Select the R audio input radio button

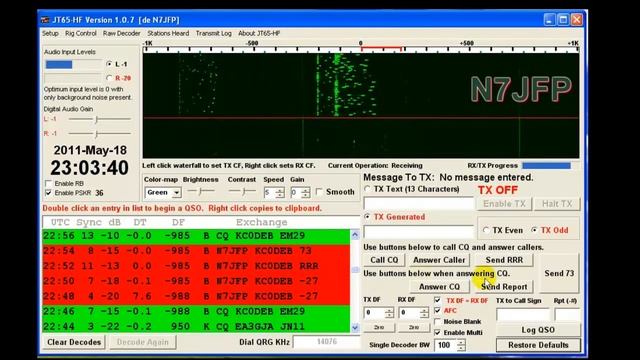point(109,78)
